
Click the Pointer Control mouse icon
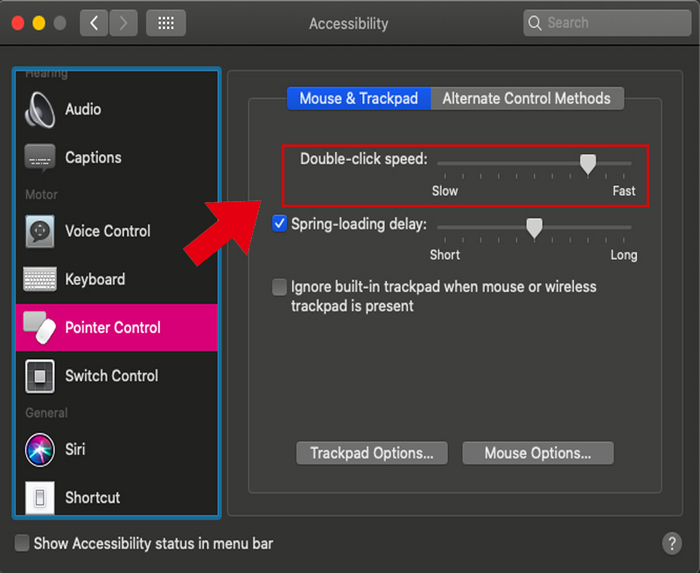click(40, 328)
